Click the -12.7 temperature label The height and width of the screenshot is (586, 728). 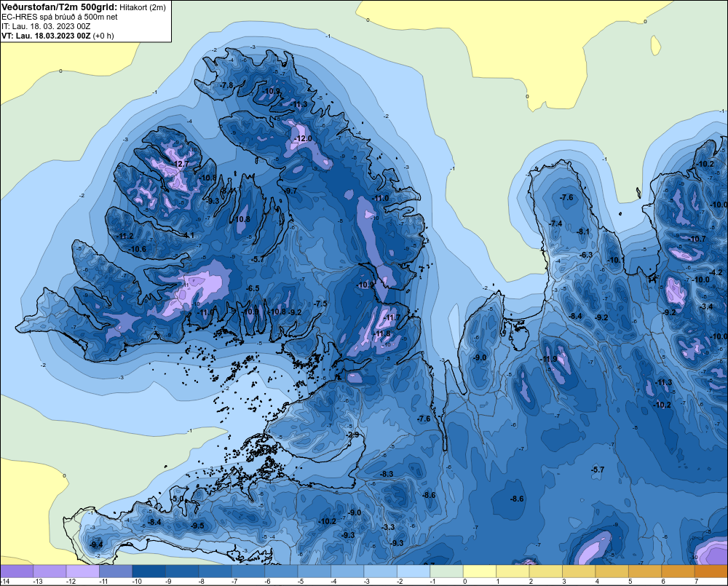pyautogui.click(x=181, y=164)
